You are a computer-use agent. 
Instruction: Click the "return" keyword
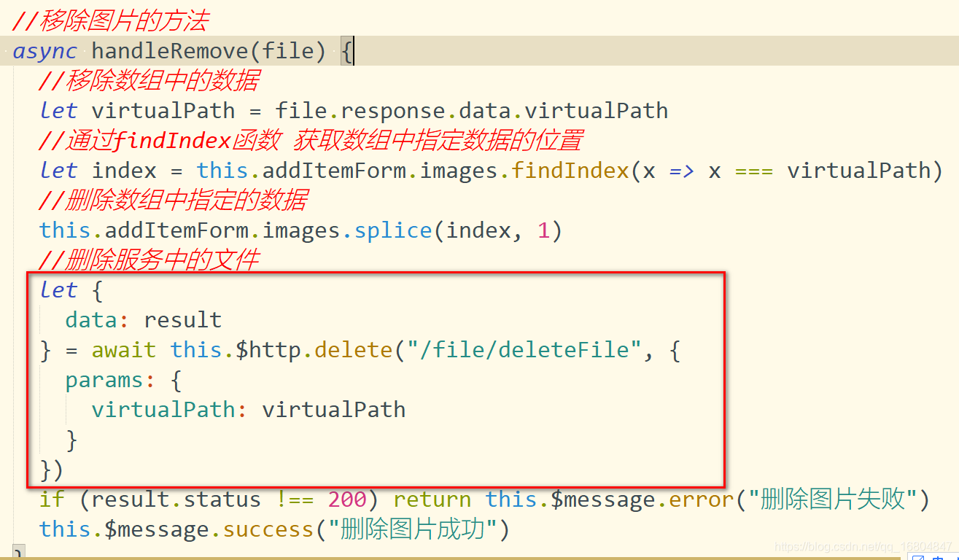pos(432,499)
